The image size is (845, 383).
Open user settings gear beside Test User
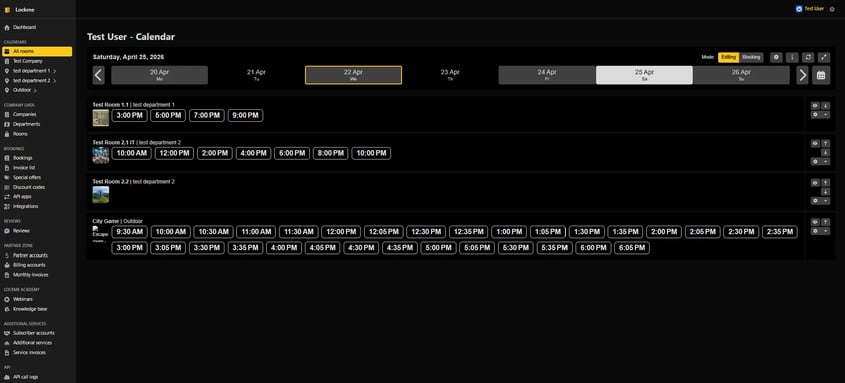[832, 9]
